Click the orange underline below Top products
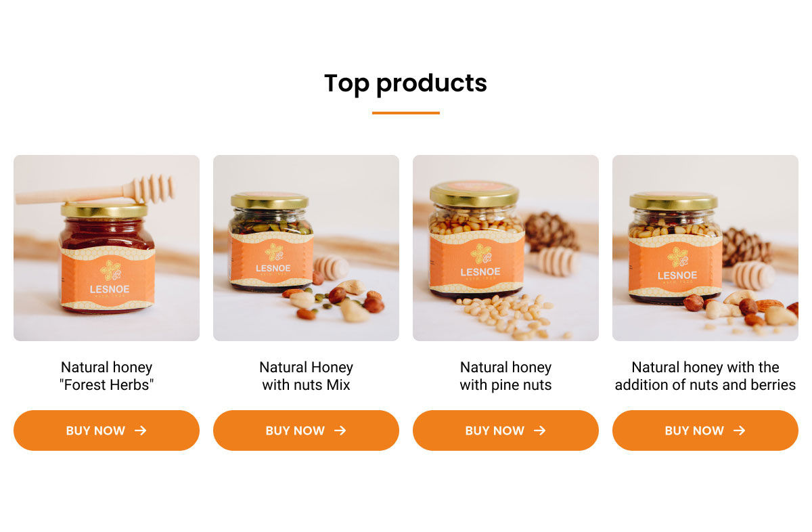 [x=406, y=113]
